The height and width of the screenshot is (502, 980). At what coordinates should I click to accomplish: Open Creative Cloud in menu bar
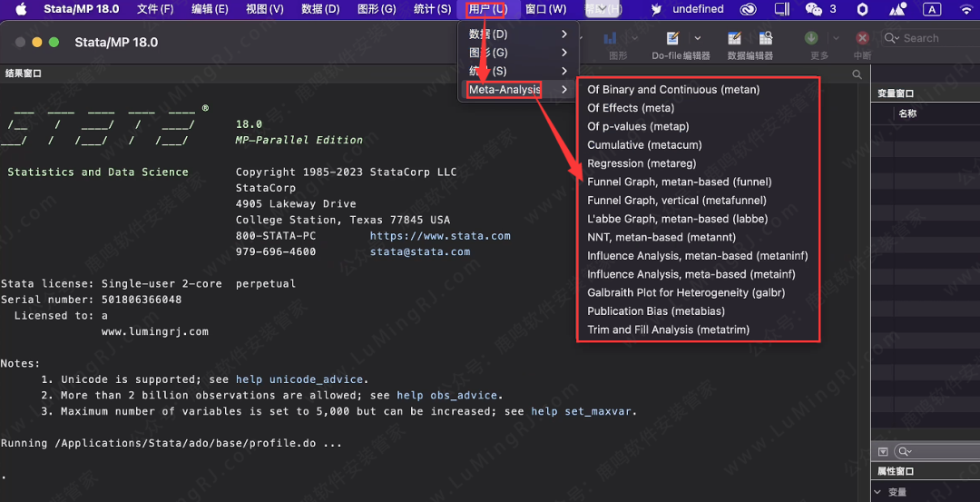point(748,9)
